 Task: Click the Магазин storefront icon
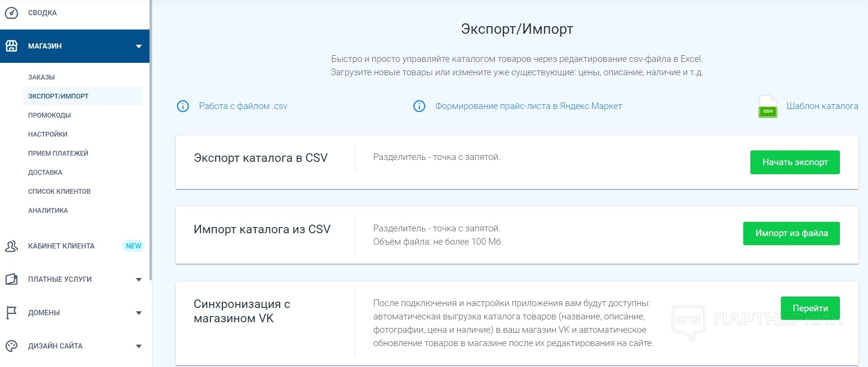point(11,46)
